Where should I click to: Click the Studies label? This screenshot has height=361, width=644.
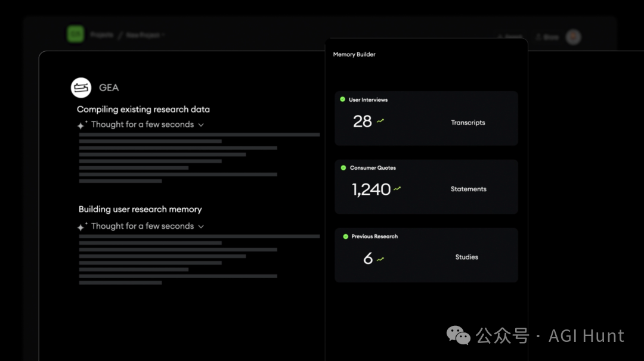click(466, 257)
